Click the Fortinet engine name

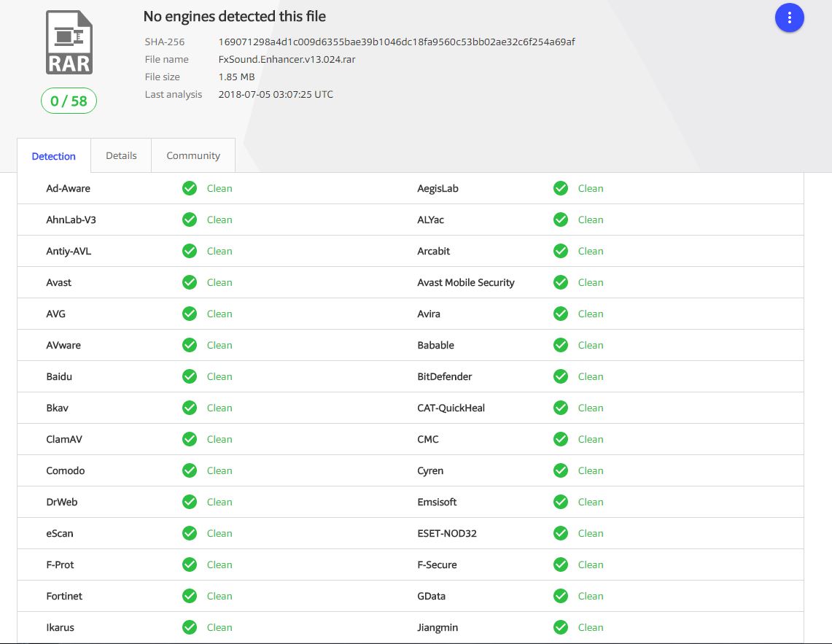pos(64,596)
